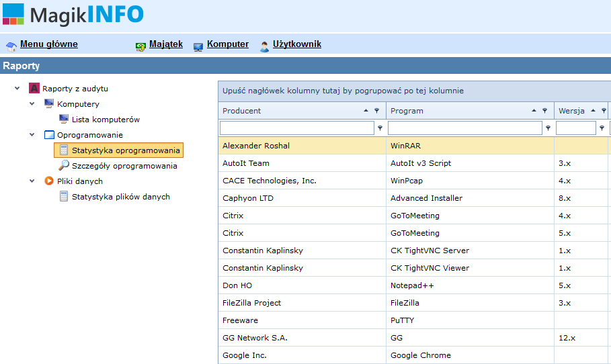
Task: Open Menu główne
Action: click(x=48, y=44)
